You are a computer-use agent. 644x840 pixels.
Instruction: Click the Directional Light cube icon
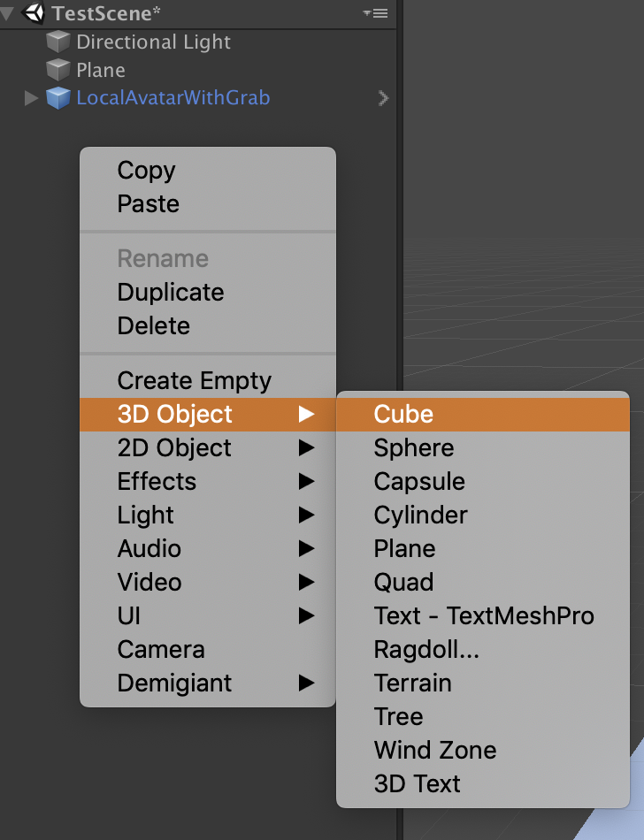coord(57,42)
